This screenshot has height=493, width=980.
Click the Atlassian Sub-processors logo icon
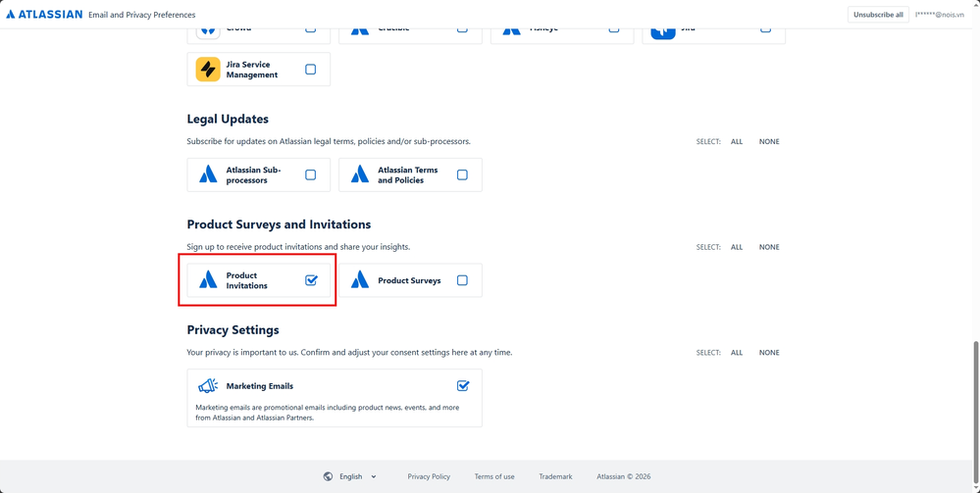click(x=208, y=175)
